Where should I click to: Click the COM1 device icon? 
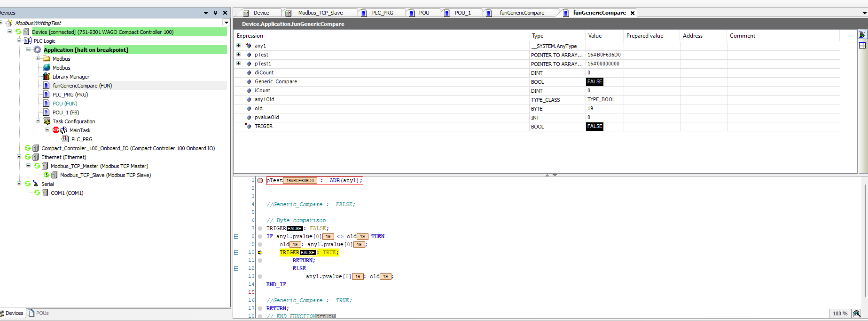[45, 193]
